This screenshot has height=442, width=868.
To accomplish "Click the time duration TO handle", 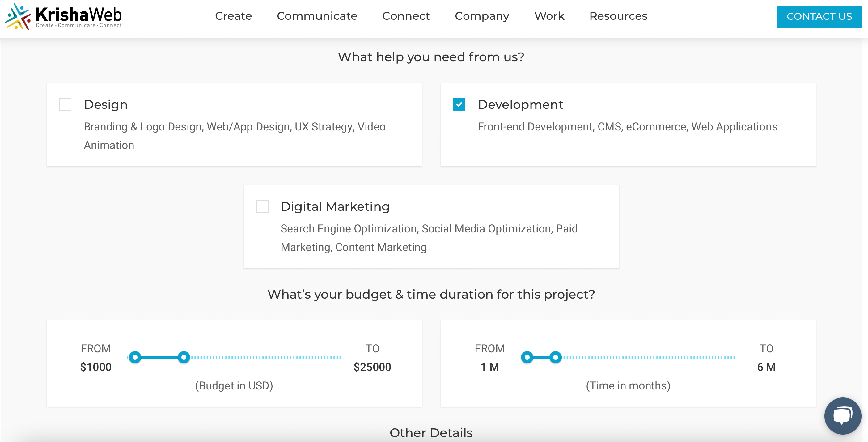I will [x=555, y=357].
